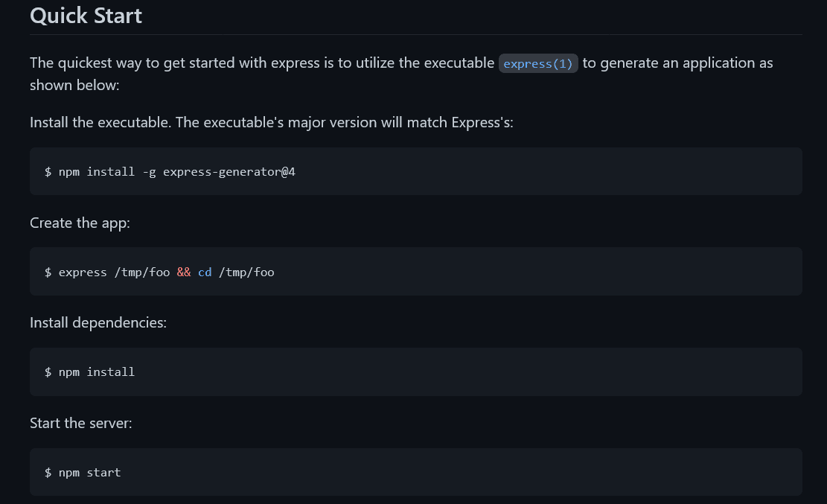Click the 'Create the app:' text

pyautogui.click(x=80, y=223)
